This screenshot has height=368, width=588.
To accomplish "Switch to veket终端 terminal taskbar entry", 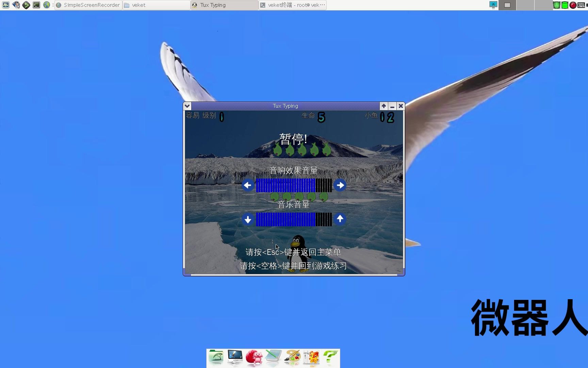I will (x=292, y=5).
